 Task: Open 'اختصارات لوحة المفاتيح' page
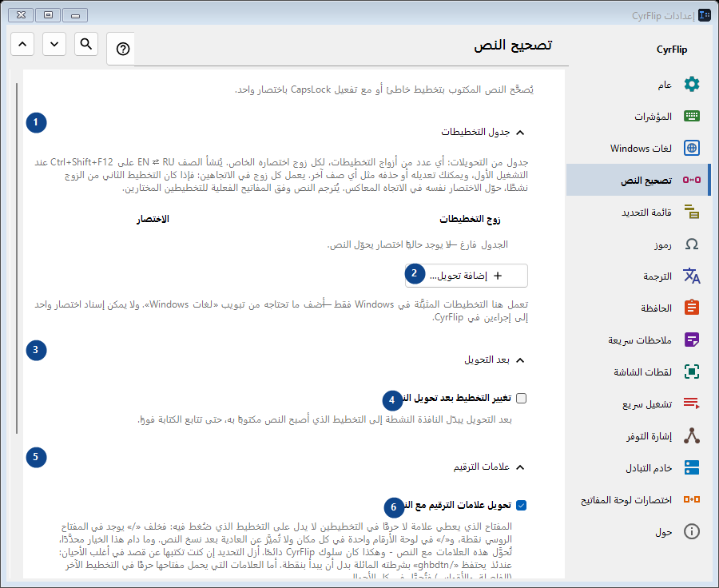click(x=638, y=499)
